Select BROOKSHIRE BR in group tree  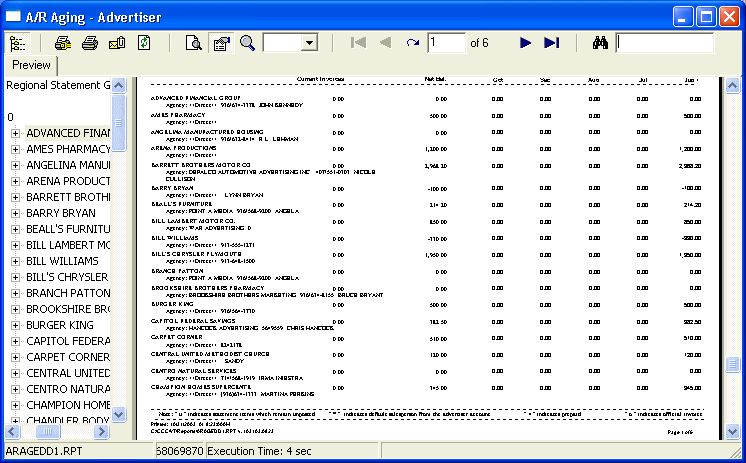[x=68, y=309]
